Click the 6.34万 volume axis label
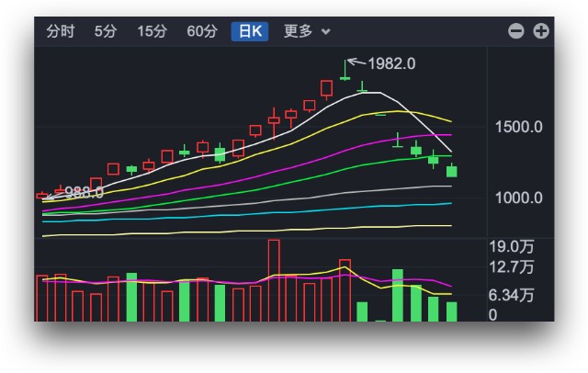The width and height of the screenshot is (588, 373). (511, 296)
